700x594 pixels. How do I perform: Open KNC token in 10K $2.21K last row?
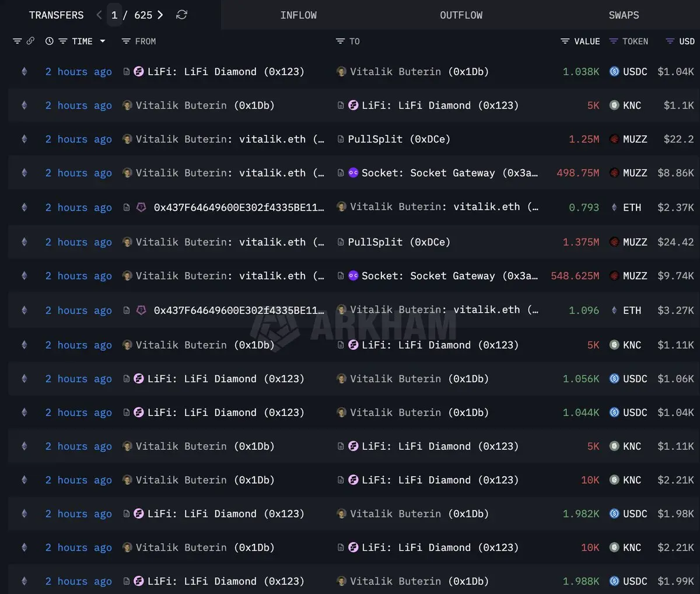click(x=625, y=548)
